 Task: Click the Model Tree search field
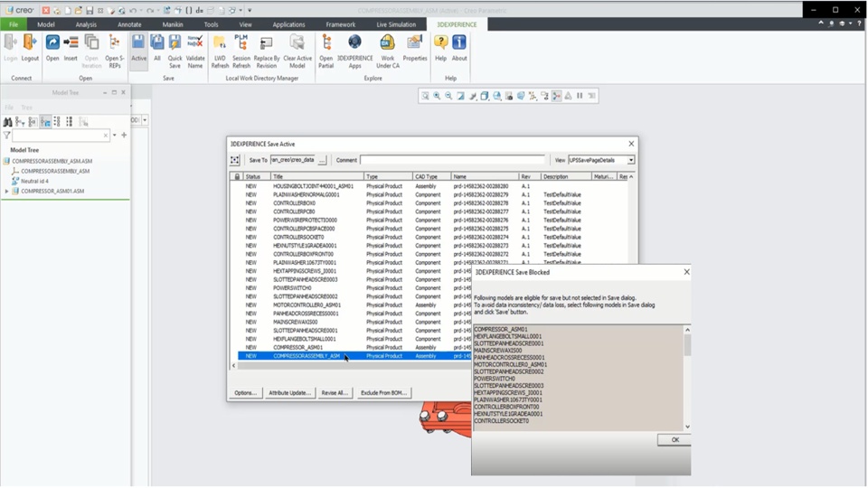point(61,135)
